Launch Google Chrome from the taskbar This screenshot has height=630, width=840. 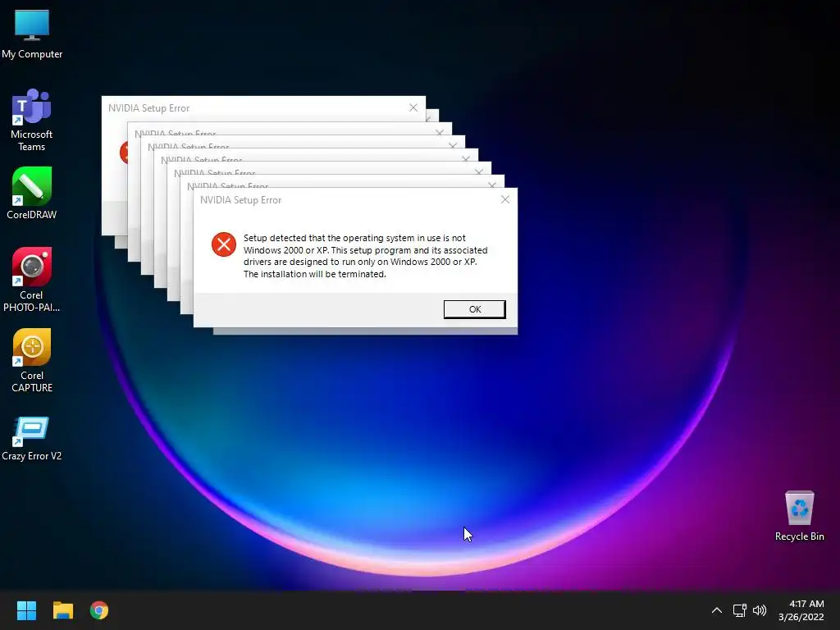pos(99,610)
